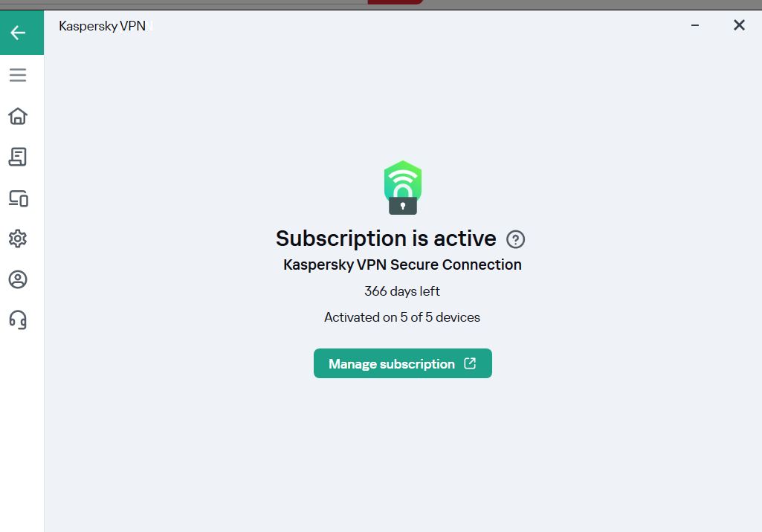Click the Kaspersky VPN window title
Image resolution: width=762 pixels, height=532 pixels.
(103, 26)
